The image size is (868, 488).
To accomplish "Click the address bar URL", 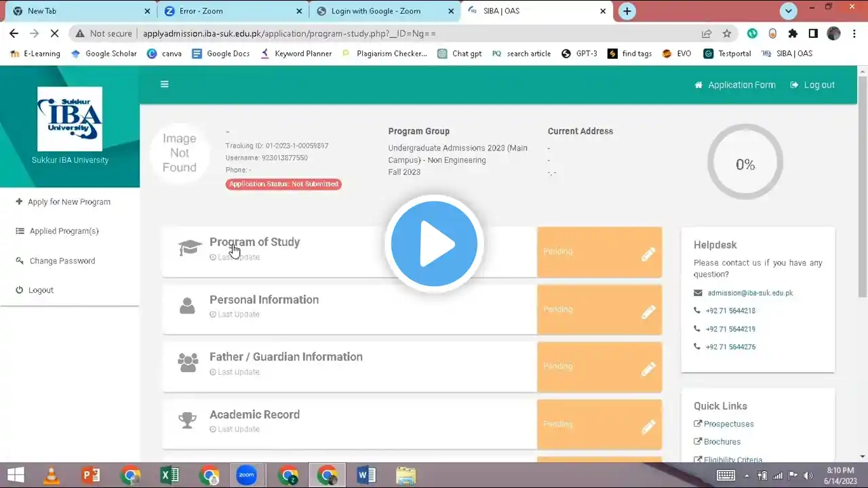I will click(290, 34).
